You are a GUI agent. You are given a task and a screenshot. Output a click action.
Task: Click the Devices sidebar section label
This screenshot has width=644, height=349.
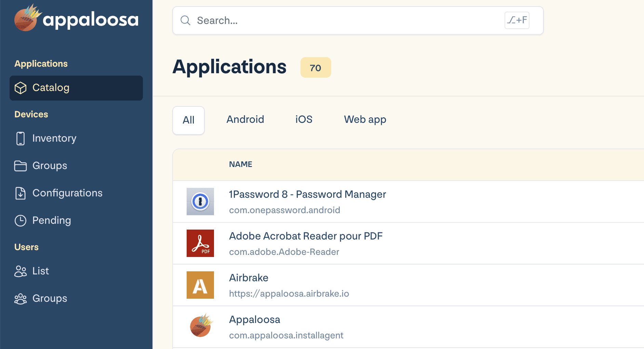31,114
